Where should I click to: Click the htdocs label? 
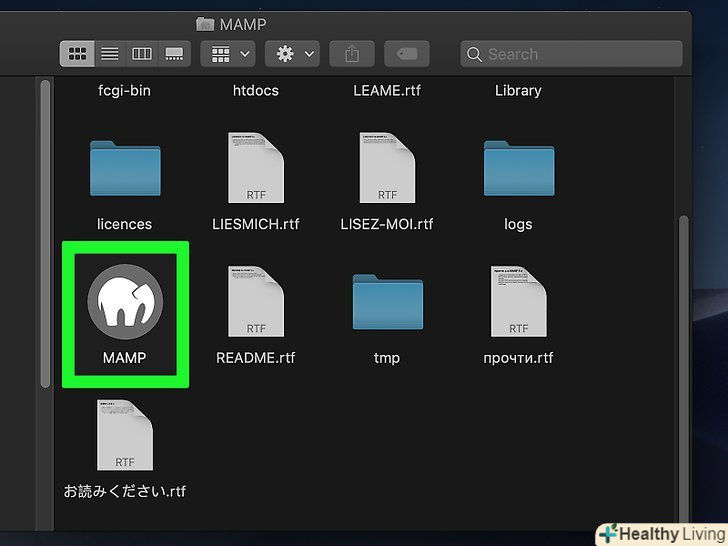(256, 90)
